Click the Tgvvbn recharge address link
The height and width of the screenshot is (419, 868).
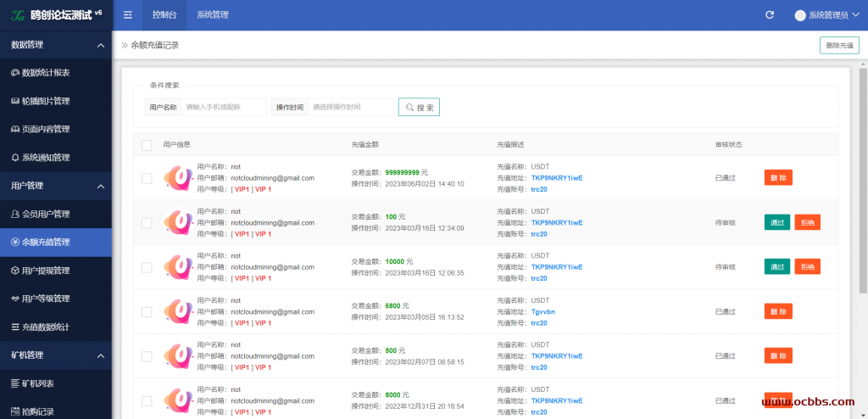point(543,311)
